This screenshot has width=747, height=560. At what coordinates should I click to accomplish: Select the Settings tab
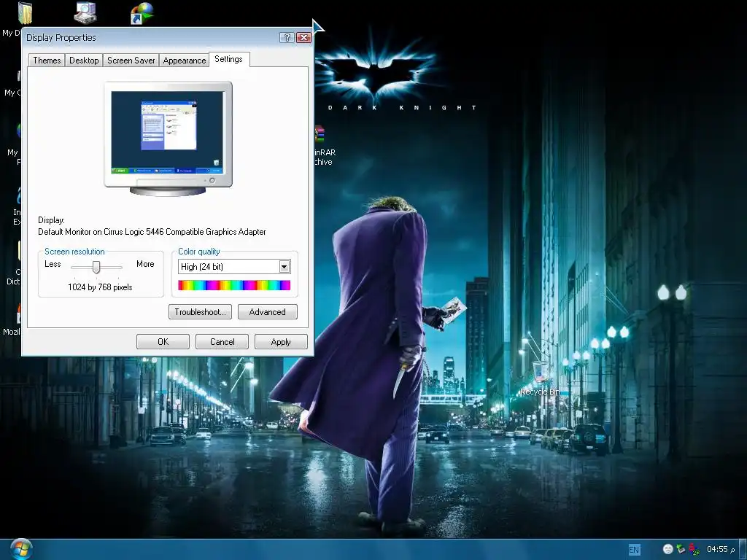[x=228, y=59]
